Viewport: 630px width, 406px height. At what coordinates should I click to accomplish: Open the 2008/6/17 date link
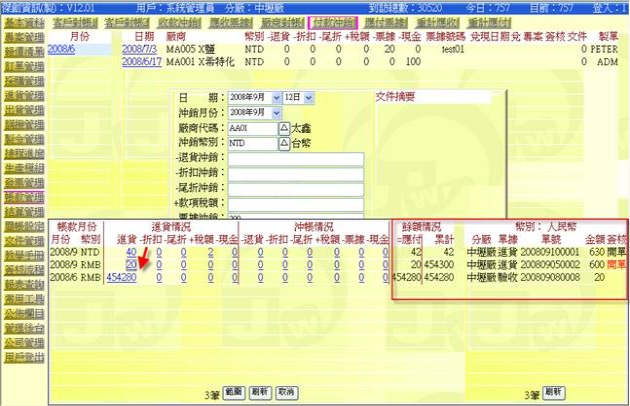pyautogui.click(x=142, y=61)
